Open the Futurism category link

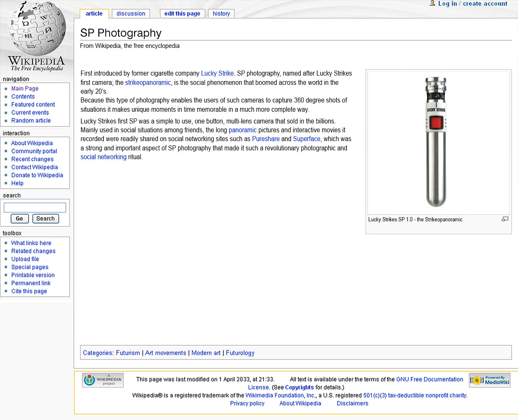coord(128,353)
